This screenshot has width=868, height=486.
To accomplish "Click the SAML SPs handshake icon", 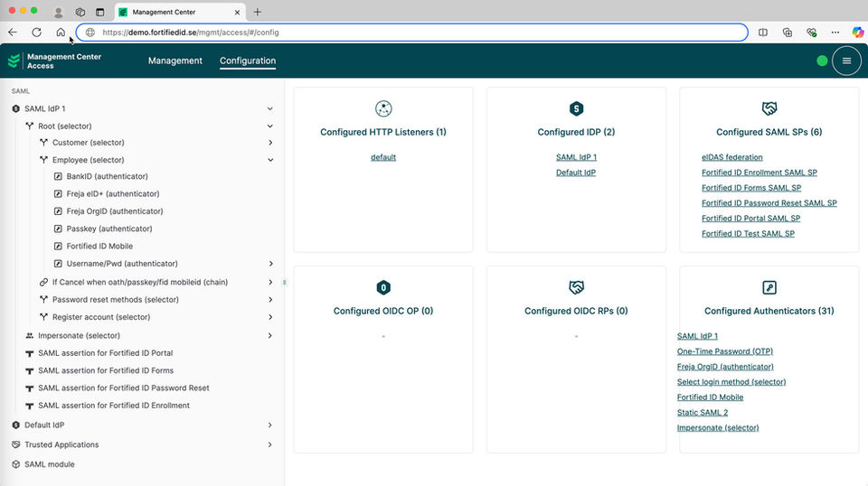I will [x=769, y=108].
